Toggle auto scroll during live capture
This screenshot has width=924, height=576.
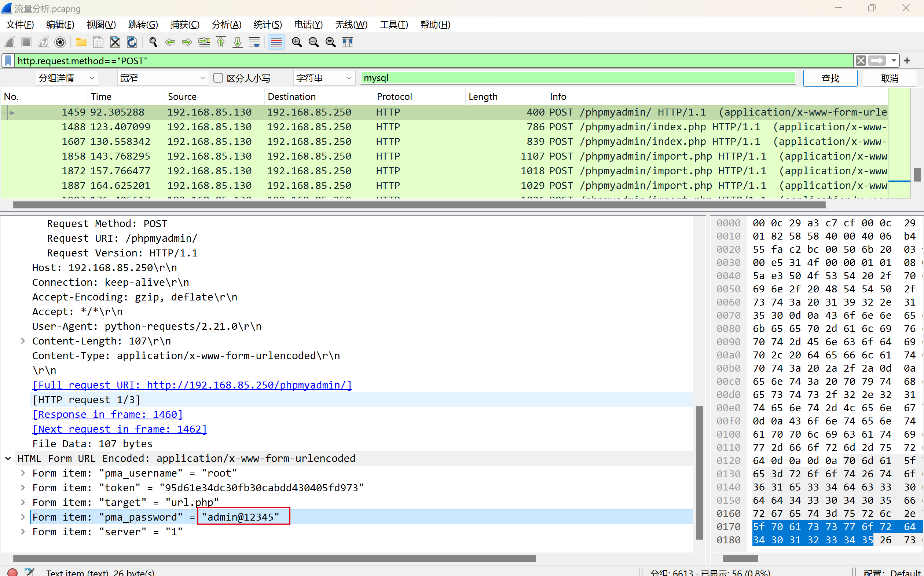click(254, 42)
